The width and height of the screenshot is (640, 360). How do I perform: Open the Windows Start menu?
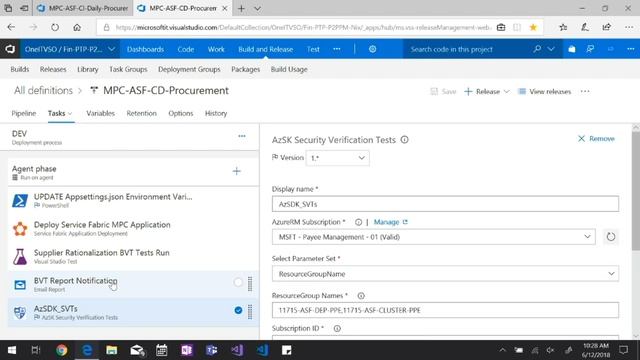[x=12, y=350]
